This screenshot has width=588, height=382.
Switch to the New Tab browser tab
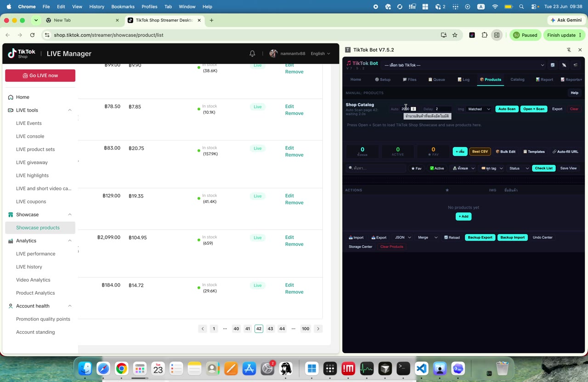pos(83,20)
